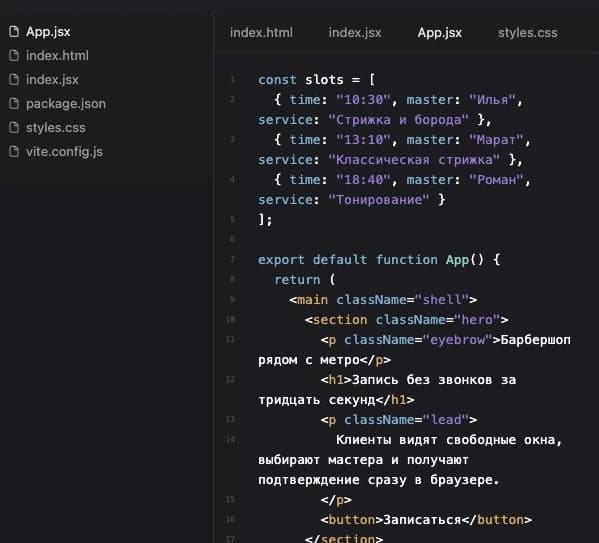This screenshot has height=543, width=599.
Task: Click the file icon next to index.html in sidebar
Action: point(14,56)
